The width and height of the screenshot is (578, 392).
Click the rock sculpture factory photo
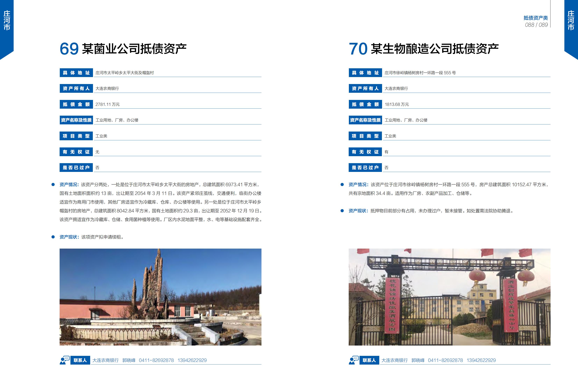[160, 297]
